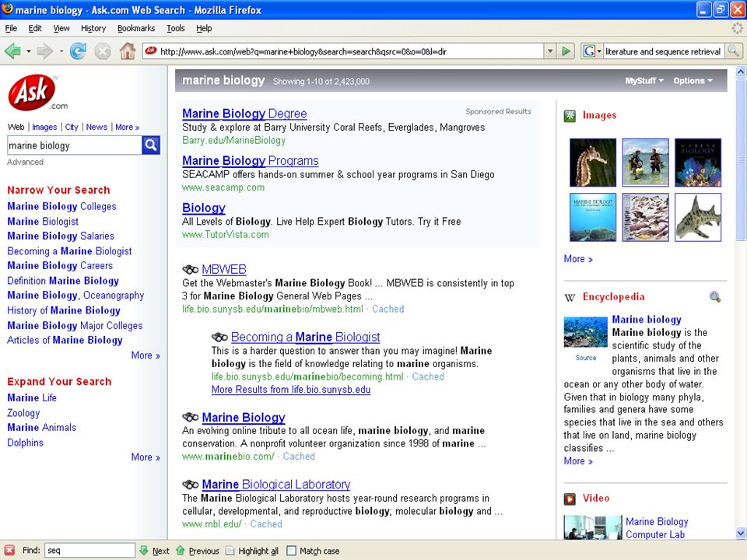Open the Home page icon
This screenshot has width=747, height=560.
tap(127, 51)
